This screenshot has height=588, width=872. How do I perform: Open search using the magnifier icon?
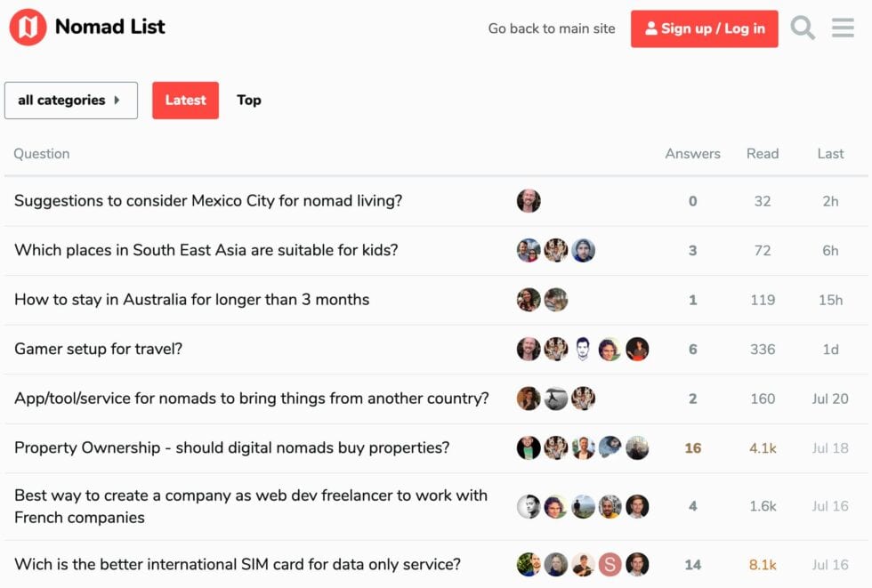click(x=803, y=28)
